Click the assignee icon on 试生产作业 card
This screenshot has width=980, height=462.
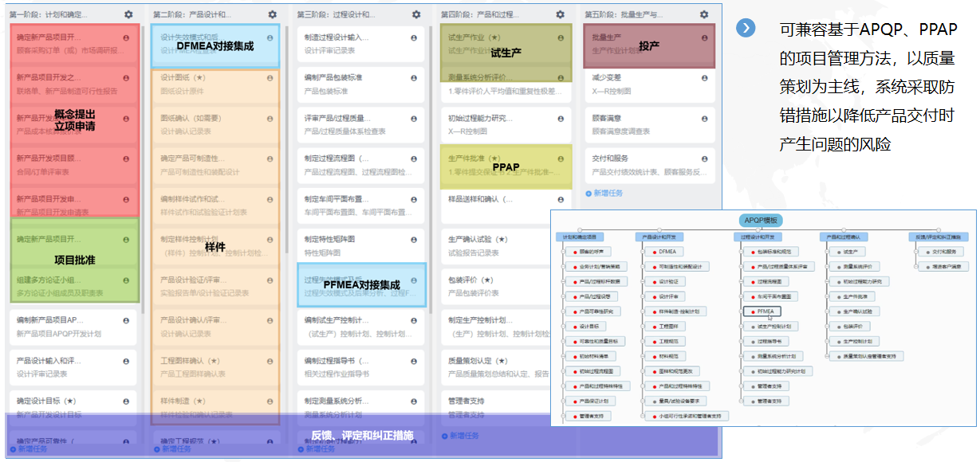point(561,38)
